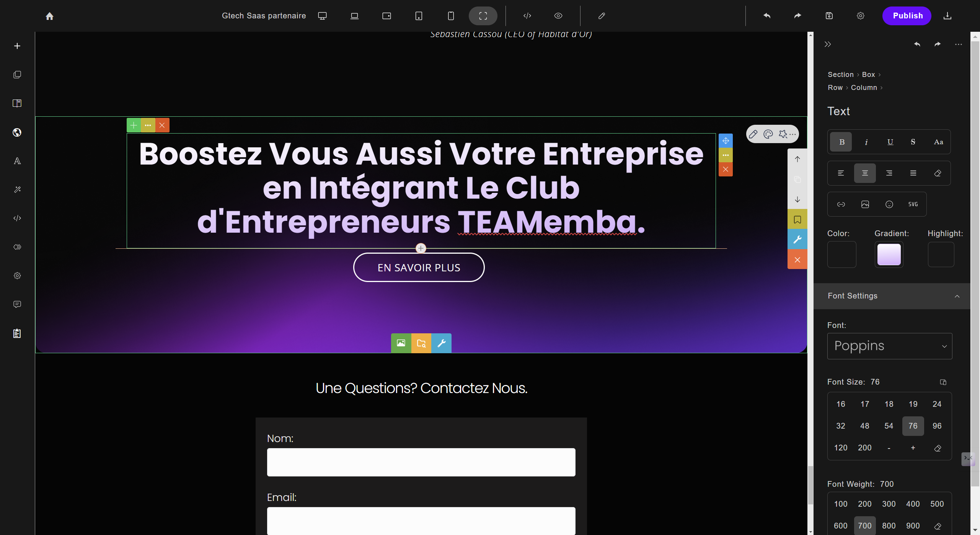Add a new block with the sidebar plus
Image resolution: width=980 pixels, height=535 pixels.
click(17, 46)
